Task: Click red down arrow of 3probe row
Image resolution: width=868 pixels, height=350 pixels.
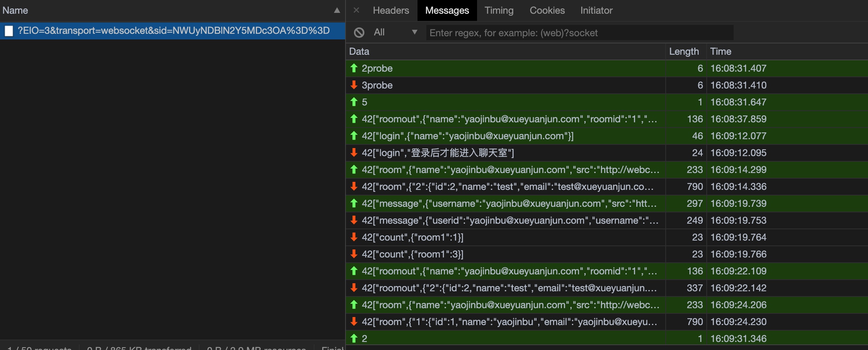Action: [354, 85]
